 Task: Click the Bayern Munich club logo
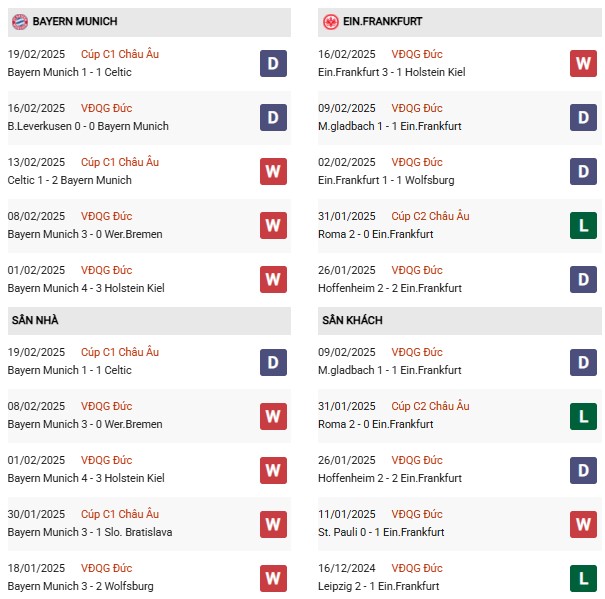point(17,21)
